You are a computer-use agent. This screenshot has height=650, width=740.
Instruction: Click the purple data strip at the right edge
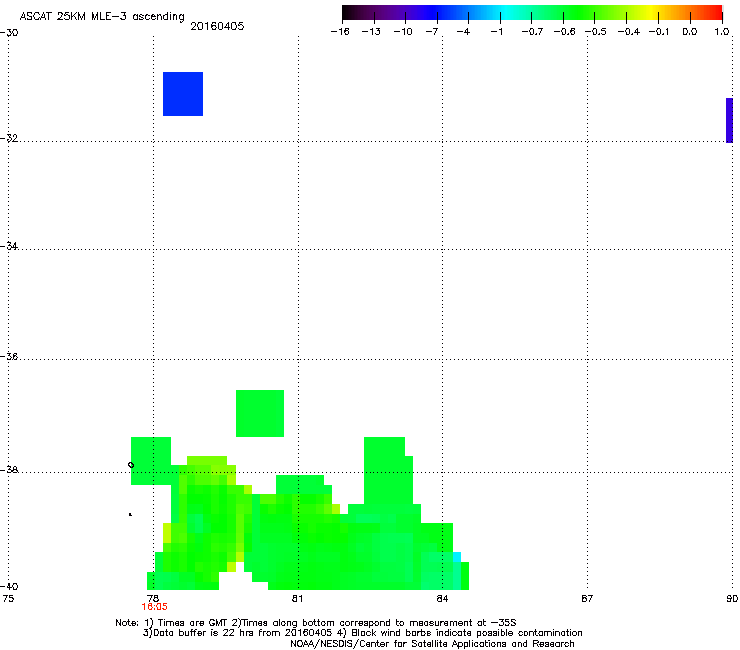click(729, 120)
